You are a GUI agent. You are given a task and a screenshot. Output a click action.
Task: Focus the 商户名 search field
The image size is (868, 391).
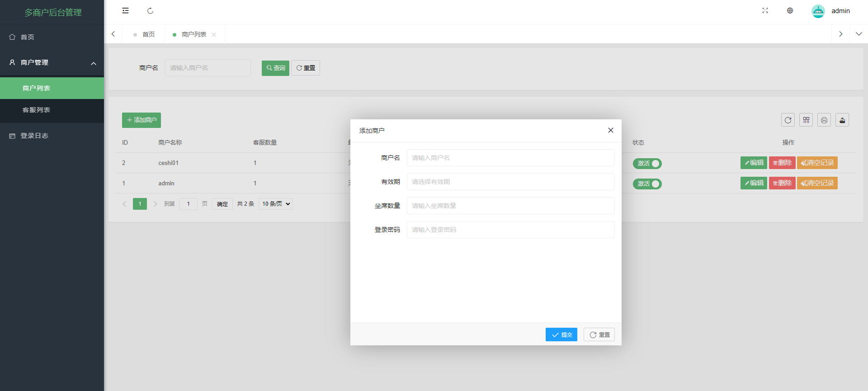tap(208, 68)
